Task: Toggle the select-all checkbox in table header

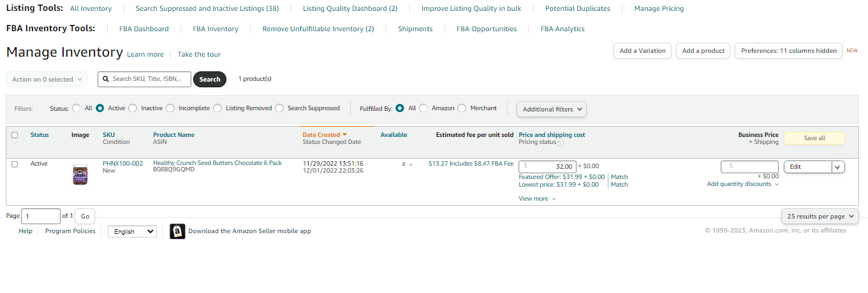Action: point(15,135)
